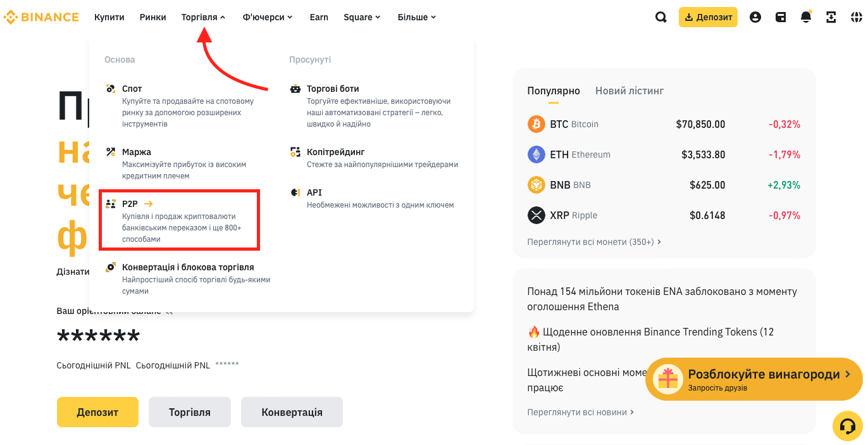The width and height of the screenshot is (868, 445).
Task: Collapse the Торгівля dropdown menu
Action: click(x=204, y=17)
